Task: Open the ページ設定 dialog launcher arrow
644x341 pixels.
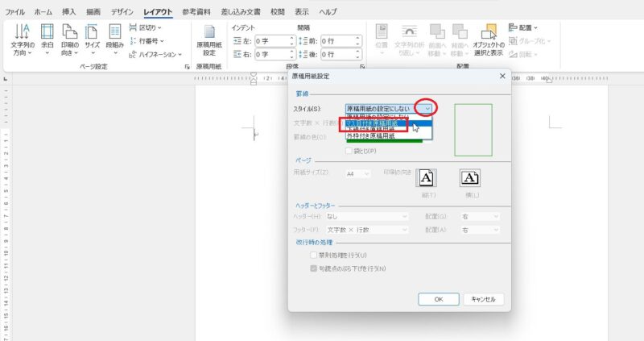Action: click(x=188, y=67)
